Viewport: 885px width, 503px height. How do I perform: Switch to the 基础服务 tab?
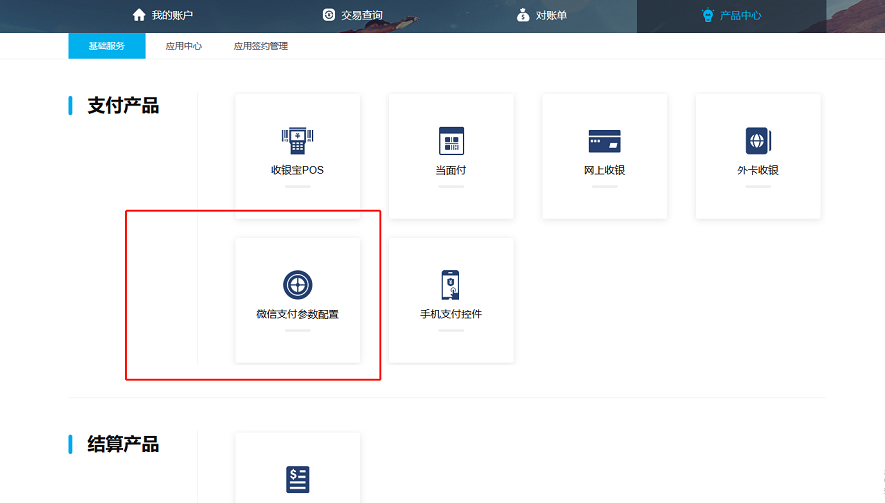[107, 46]
